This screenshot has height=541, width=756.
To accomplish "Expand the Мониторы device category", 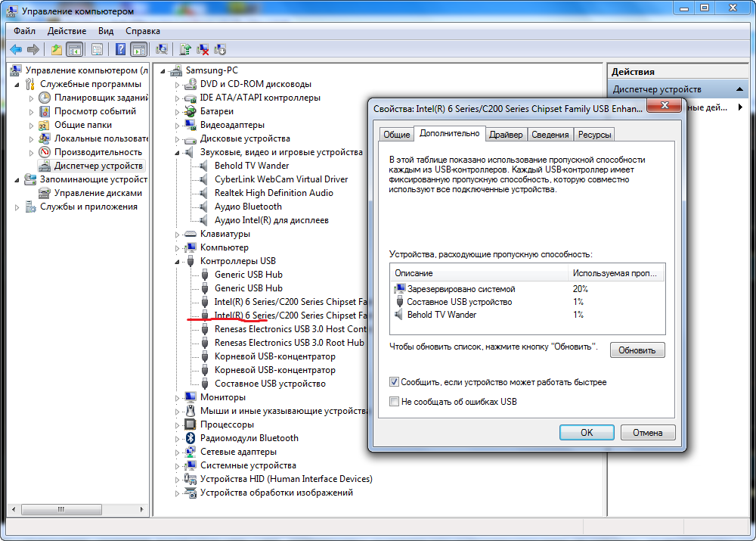I will coord(178,397).
